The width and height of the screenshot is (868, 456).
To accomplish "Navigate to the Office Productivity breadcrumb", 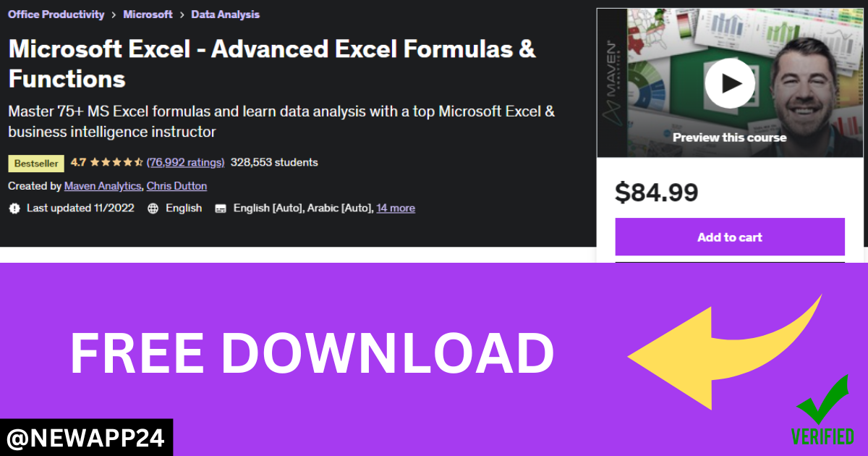I will click(56, 14).
